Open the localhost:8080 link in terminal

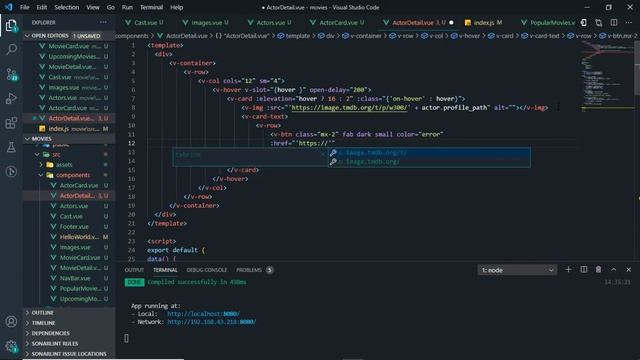[203, 314]
